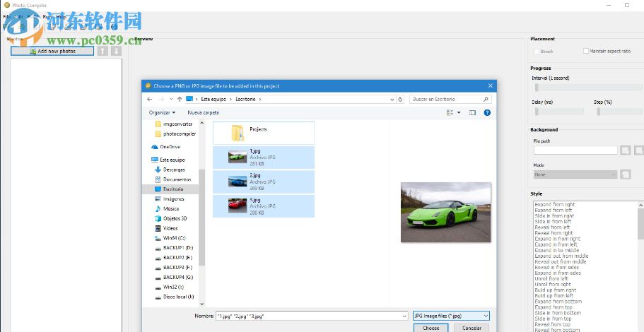
Task: Select the BACKUP3 (F:) drive
Action: (x=177, y=268)
